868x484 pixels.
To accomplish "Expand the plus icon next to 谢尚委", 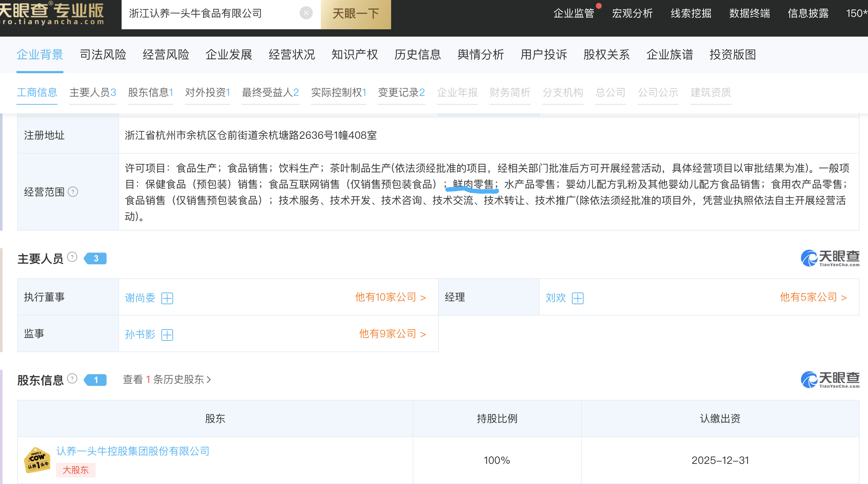I will coord(167,298).
